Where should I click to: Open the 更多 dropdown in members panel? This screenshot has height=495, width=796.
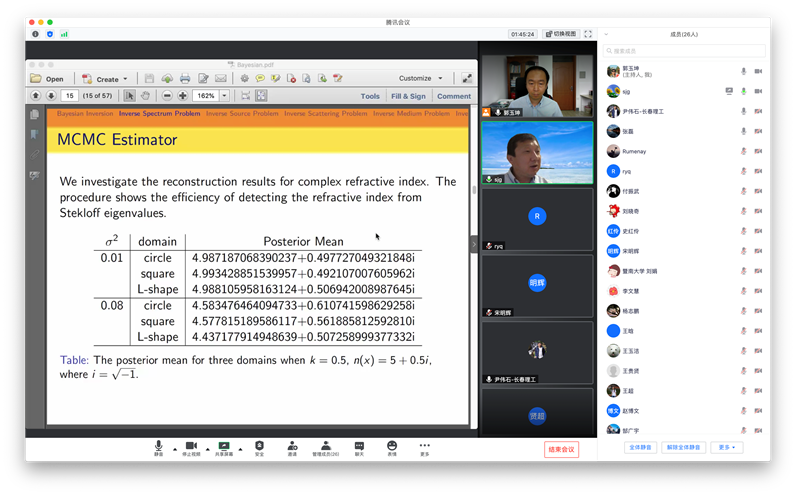[x=727, y=447]
